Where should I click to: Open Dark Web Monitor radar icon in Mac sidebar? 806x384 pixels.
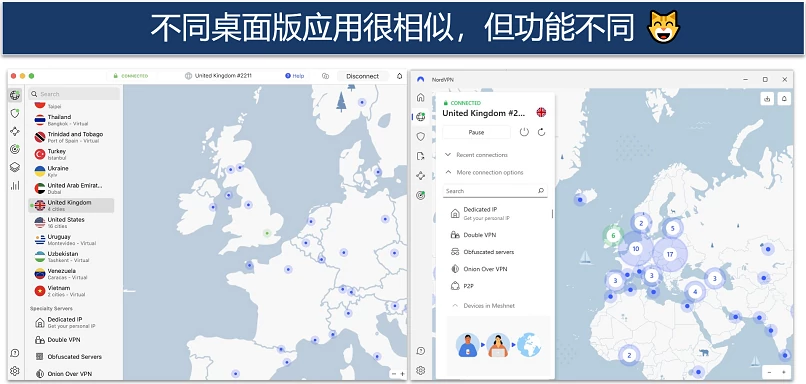[15, 149]
